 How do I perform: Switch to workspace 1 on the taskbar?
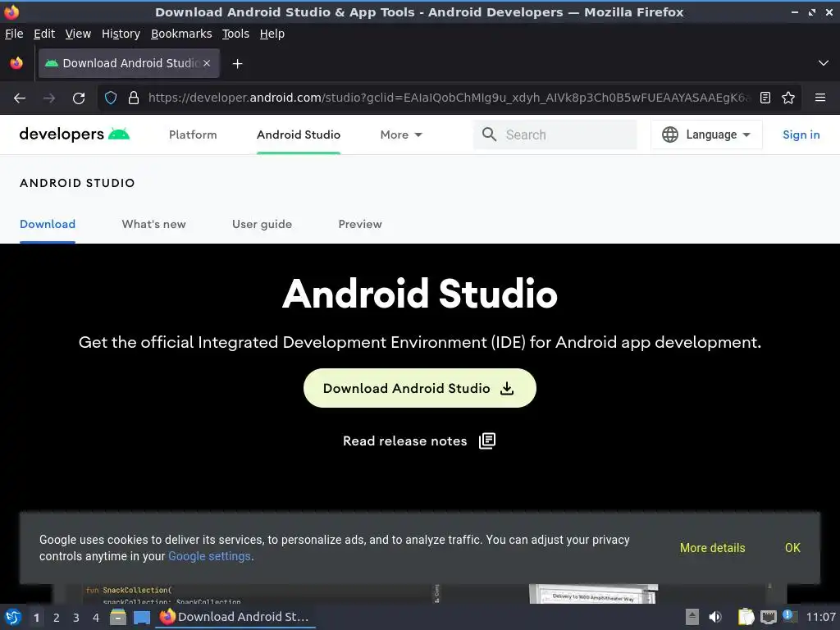pos(36,618)
